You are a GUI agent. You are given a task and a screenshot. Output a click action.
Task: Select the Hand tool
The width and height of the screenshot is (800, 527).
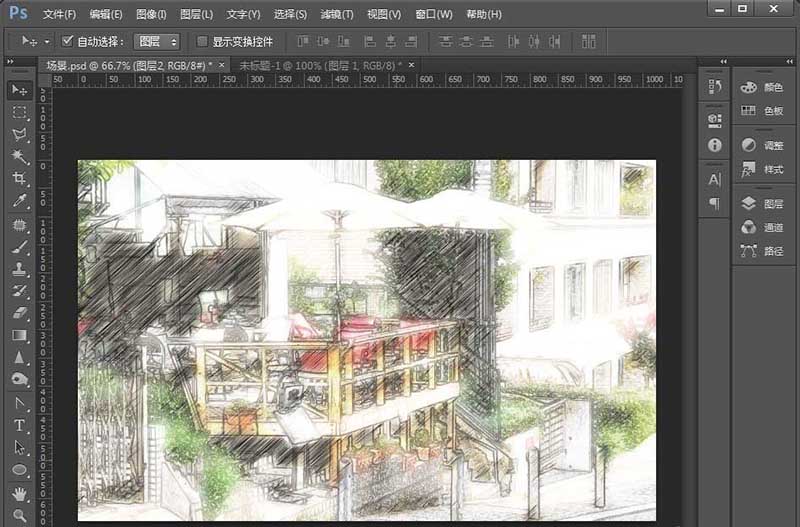(x=19, y=493)
